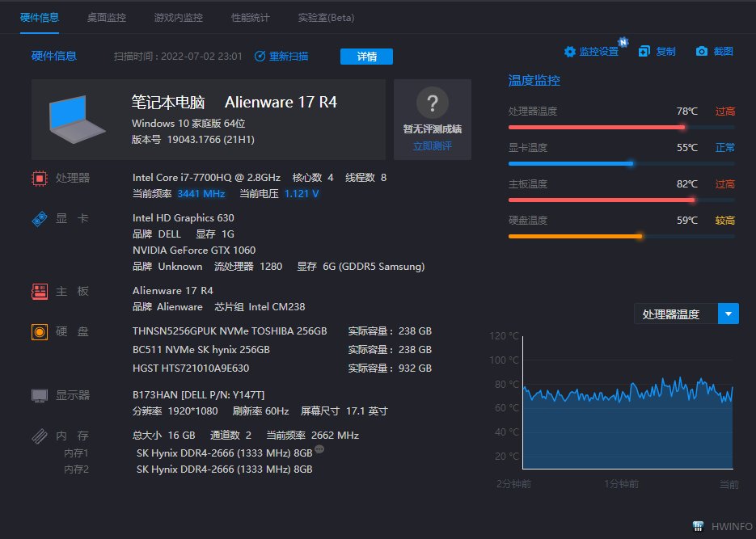Click the monitor display icon
Image resolution: width=756 pixels, height=539 pixels.
39,395
